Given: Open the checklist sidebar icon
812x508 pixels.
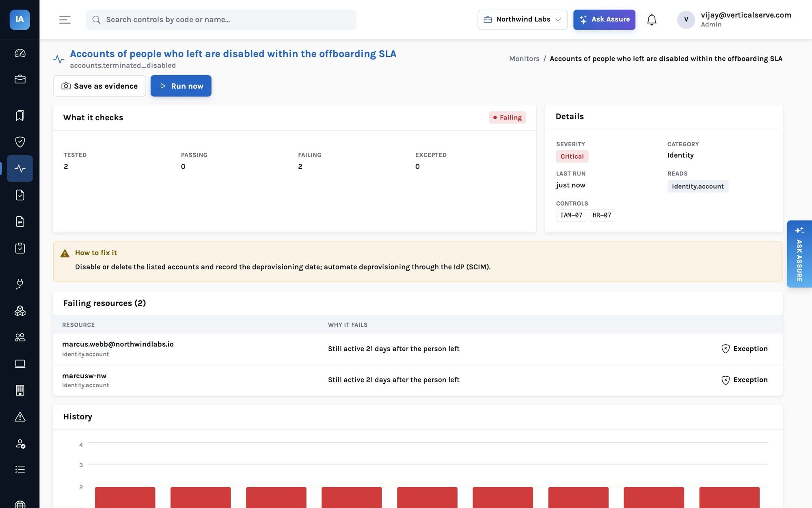Looking at the screenshot, I should (x=20, y=469).
